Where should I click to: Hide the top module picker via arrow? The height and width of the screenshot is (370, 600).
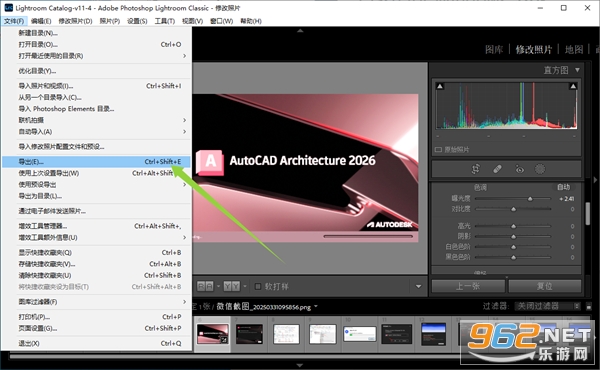(x=300, y=30)
